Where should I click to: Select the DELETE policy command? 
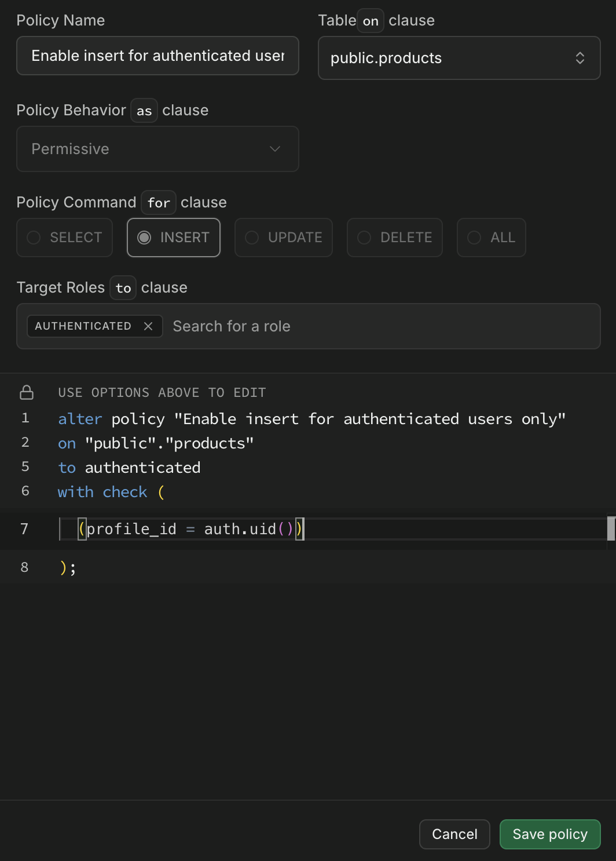click(395, 238)
